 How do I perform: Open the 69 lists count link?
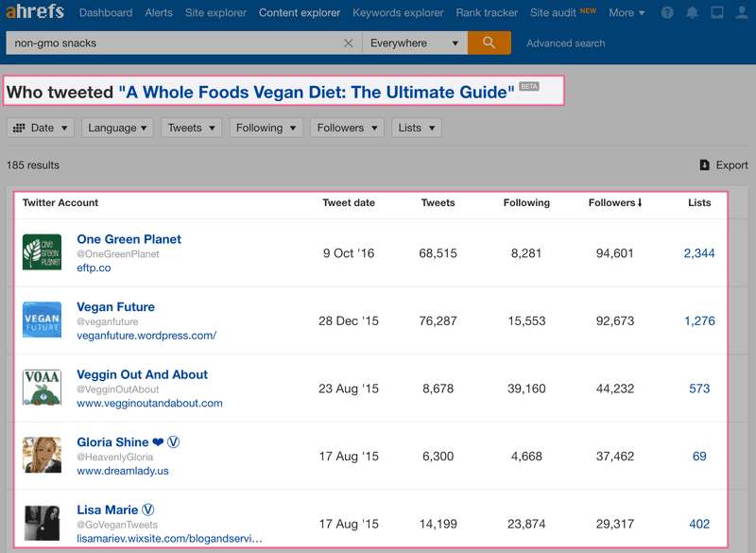point(699,456)
